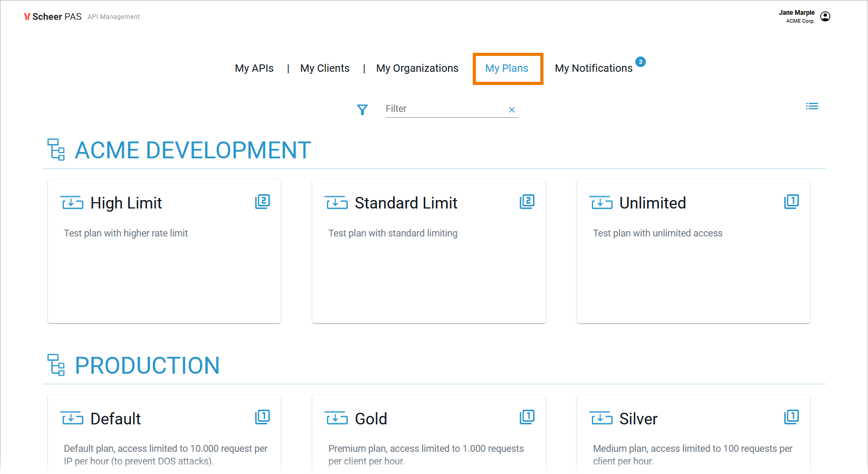Open the PRODUCTION organization heading
Screen dimensions: 868x474
pyautogui.click(x=147, y=365)
